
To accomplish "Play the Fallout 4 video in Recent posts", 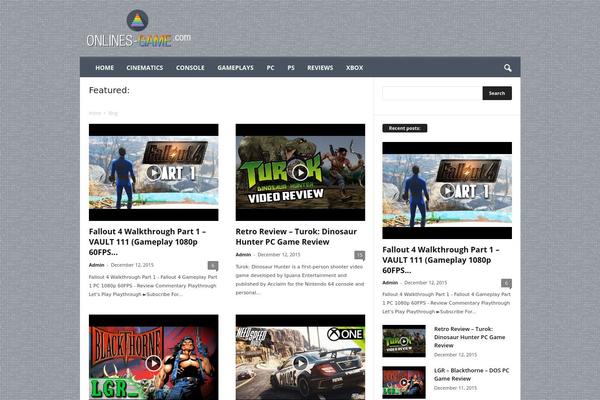I will (x=447, y=190).
